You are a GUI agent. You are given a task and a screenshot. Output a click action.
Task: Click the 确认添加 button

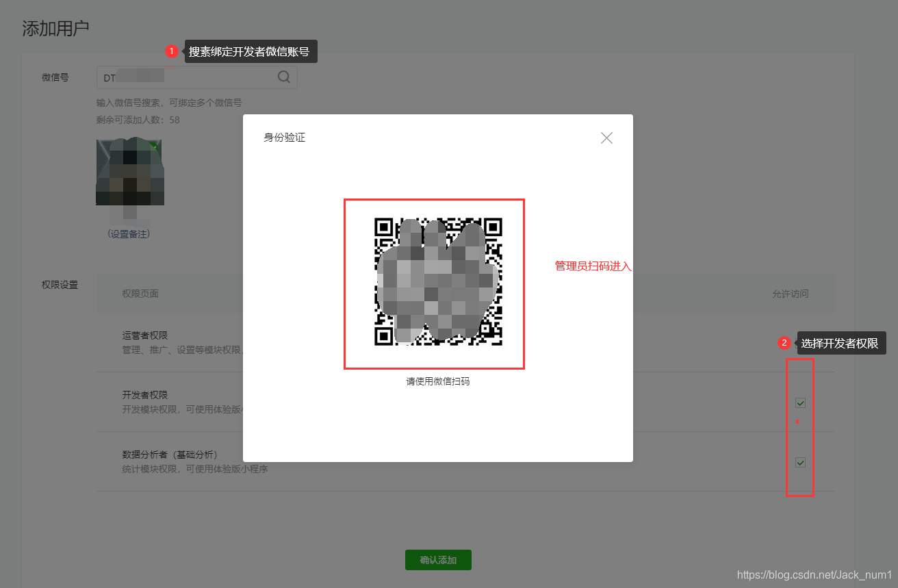[x=438, y=560]
